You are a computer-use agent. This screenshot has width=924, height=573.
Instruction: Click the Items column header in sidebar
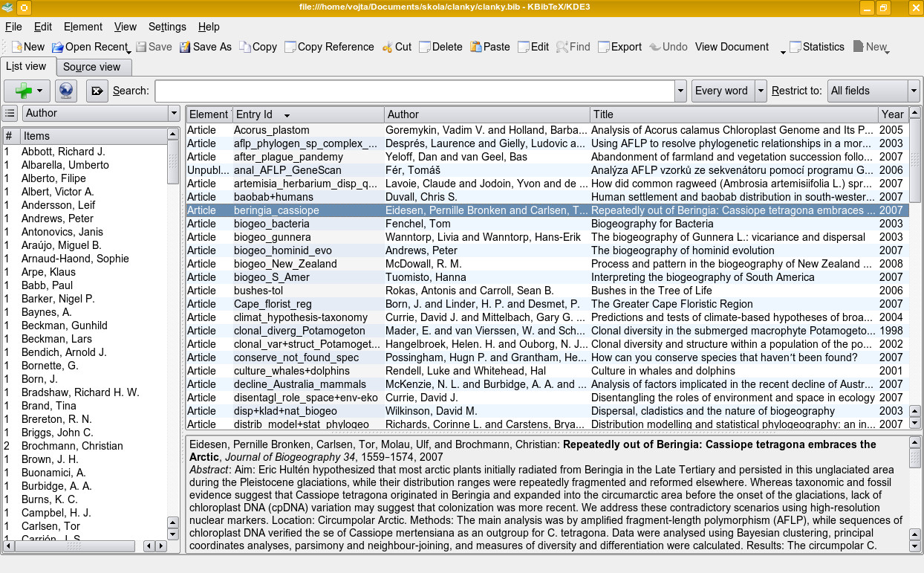[93, 136]
